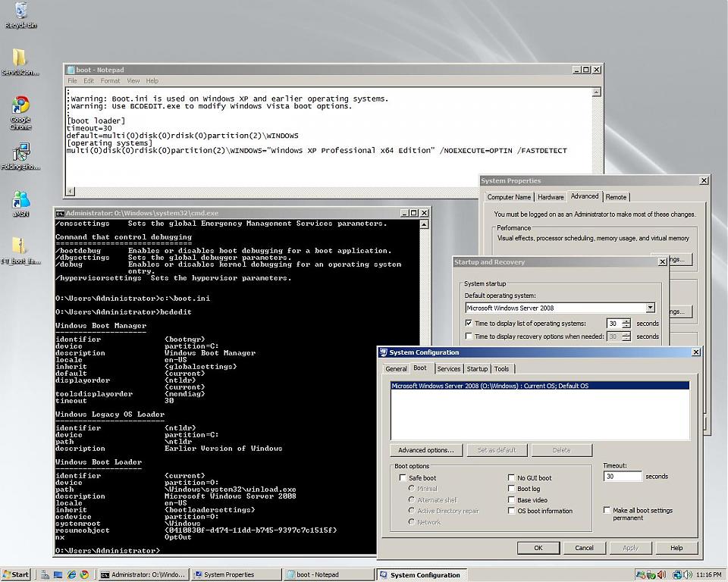
Task: Uncheck Time to display list of operating systems
Action: click(x=469, y=324)
